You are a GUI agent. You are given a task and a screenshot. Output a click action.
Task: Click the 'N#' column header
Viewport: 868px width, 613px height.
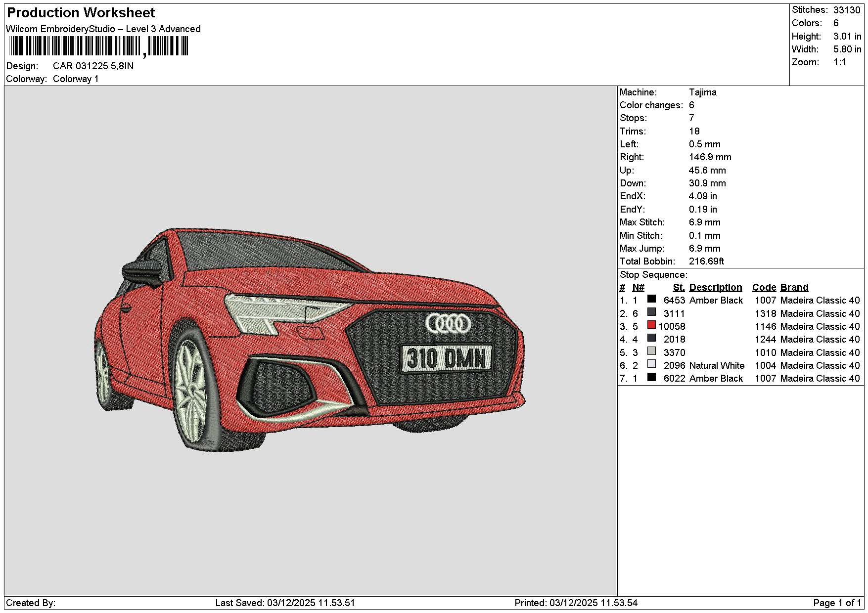[x=638, y=287]
